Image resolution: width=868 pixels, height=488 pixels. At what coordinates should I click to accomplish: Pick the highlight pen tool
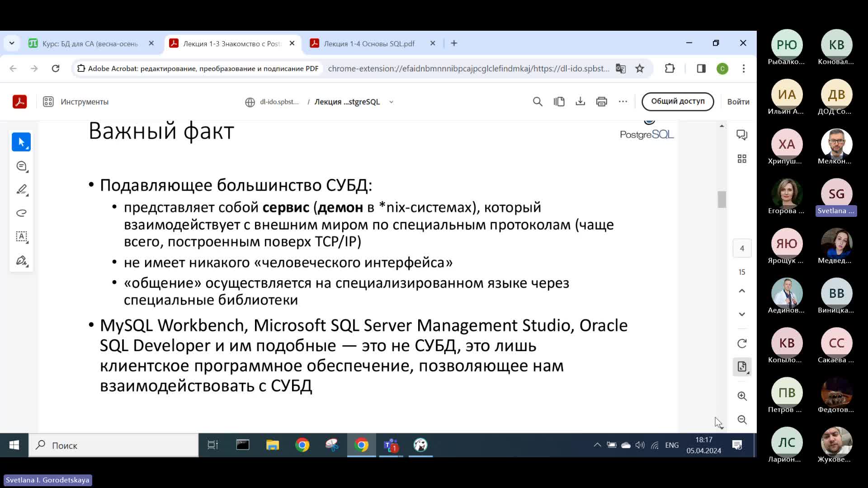coord(21,190)
